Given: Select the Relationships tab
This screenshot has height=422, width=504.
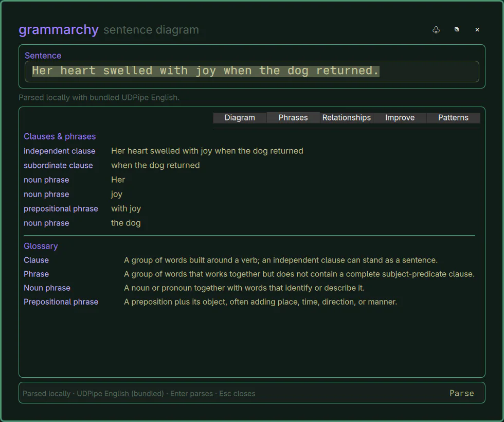Looking at the screenshot, I should [347, 118].
